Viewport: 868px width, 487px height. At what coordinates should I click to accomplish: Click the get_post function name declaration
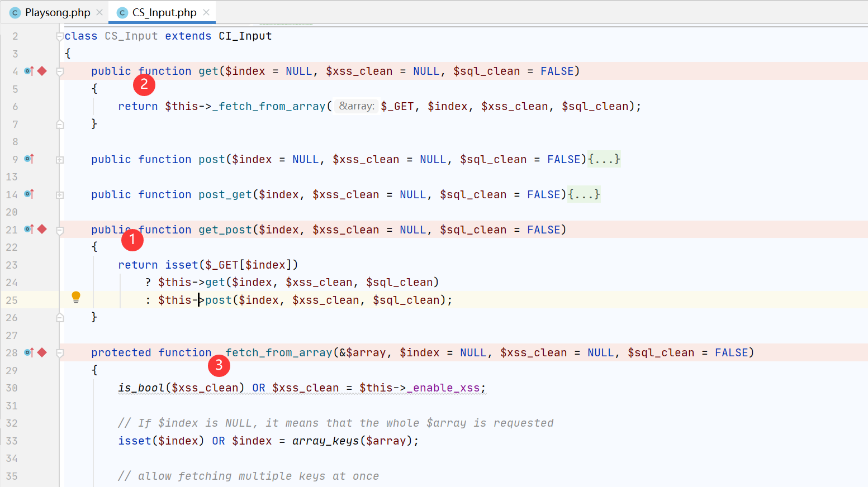(x=225, y=230)
